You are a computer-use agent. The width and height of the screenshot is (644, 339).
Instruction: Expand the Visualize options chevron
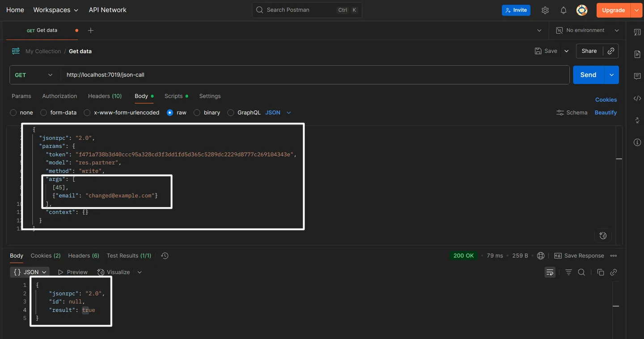pyautogui.click(x=140, y=272)
